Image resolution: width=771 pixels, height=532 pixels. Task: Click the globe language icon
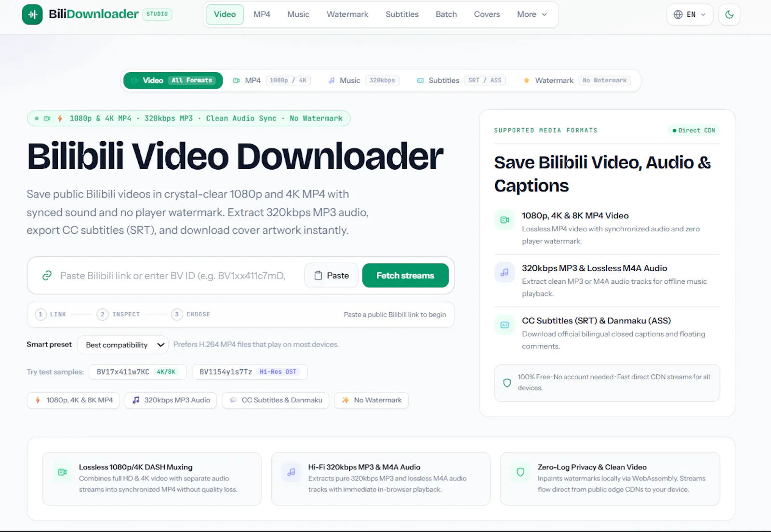[x=678, y=14]
